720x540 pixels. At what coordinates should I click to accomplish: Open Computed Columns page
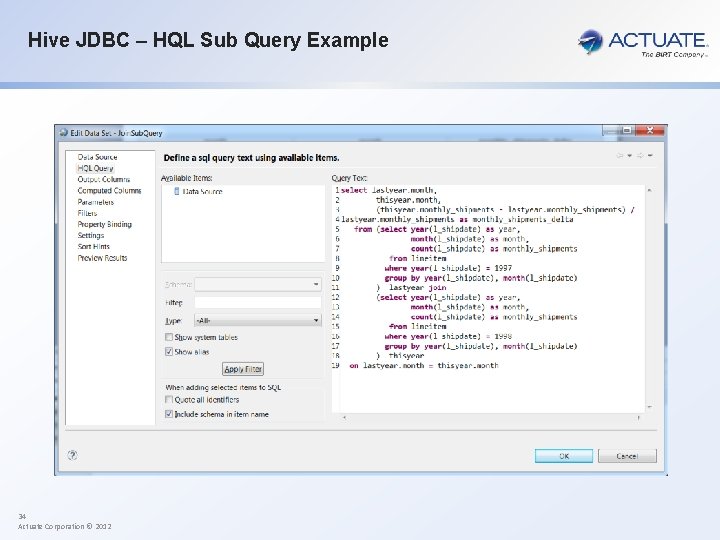(109, 191)
